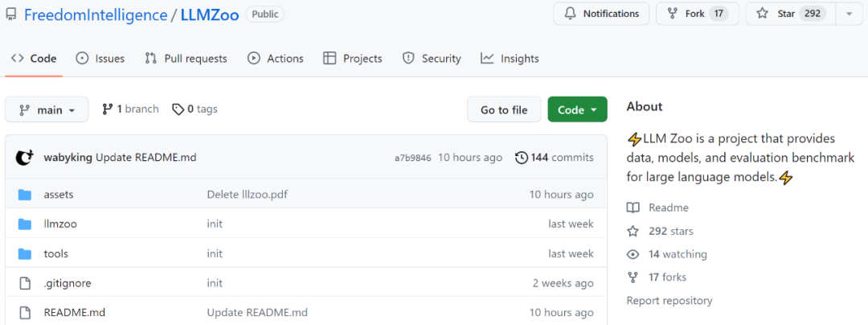Click the repository icon before FreedomIntelligence
The image size is (868, 325).
(x=11, y=14)
